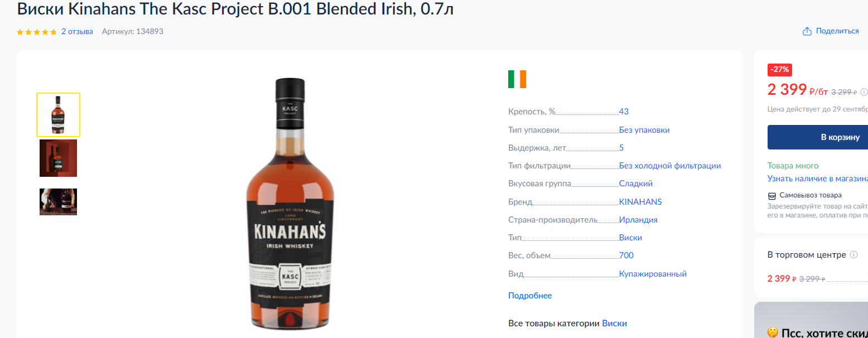Open the 2 отзыва reviews link

click(77, 32)
